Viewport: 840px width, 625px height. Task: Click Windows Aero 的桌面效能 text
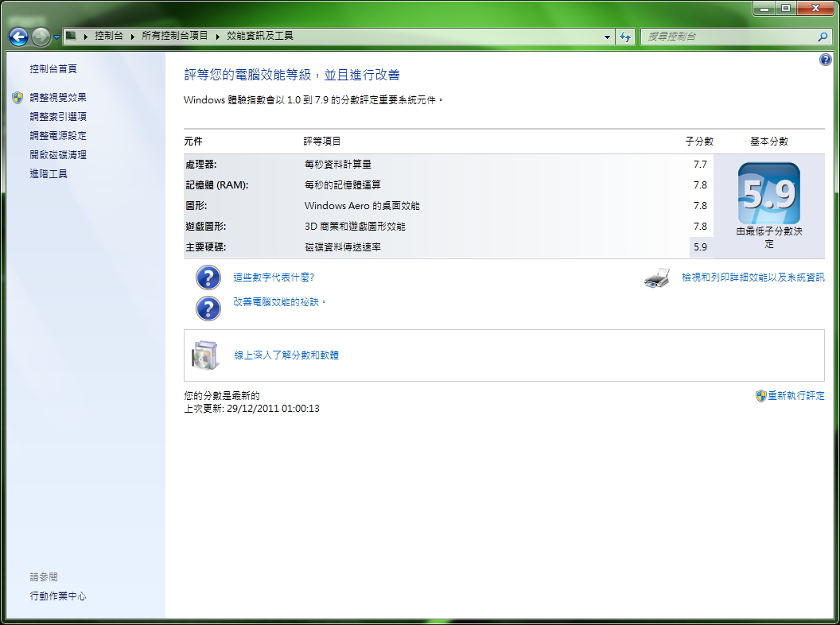pos(362,206)
